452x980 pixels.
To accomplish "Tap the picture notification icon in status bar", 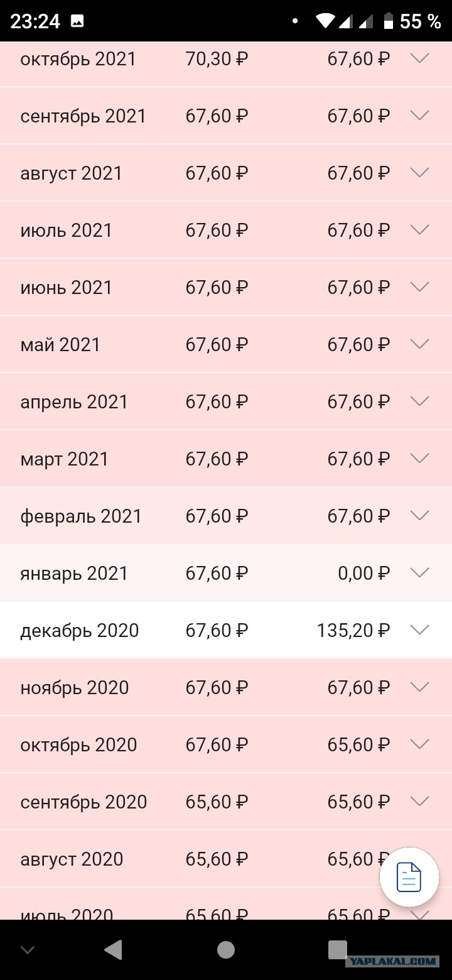I will pyautogui.click(x=77, y=21).
